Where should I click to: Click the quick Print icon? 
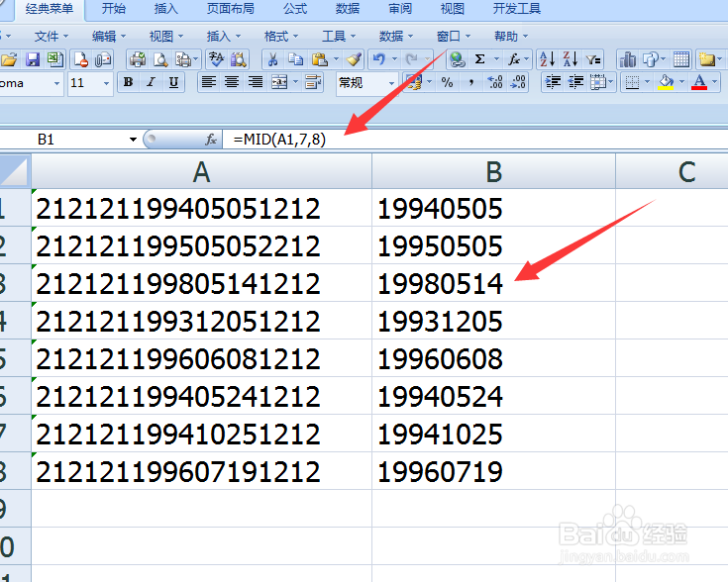[138, 59]
